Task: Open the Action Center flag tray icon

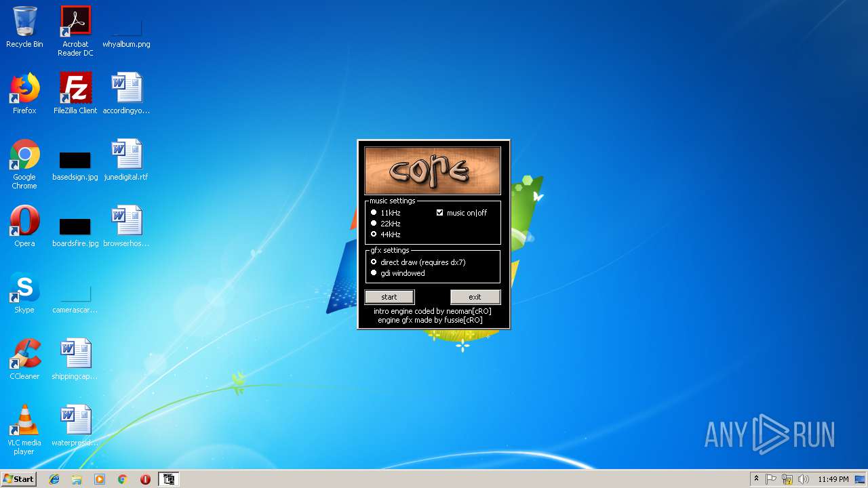Action: click(x=771, y=479)
